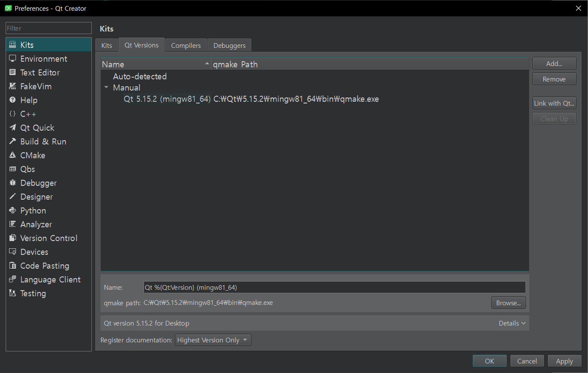Switch to the Debuggers tab
588x373 pixels.
(229, 45)
